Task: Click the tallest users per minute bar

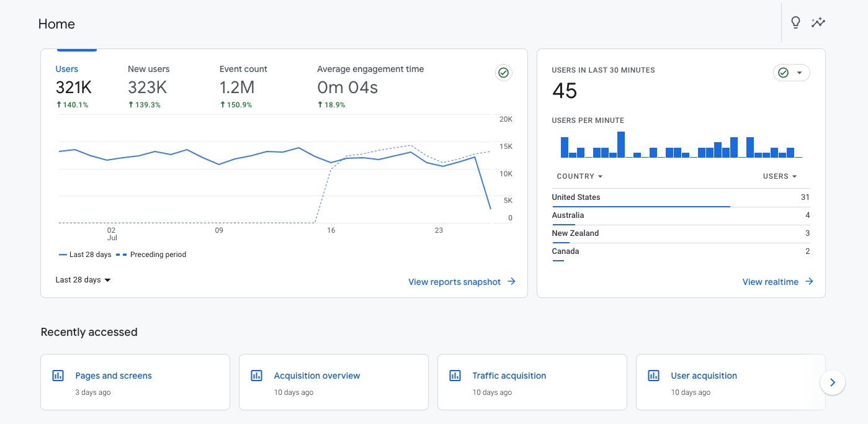Action: (621, 145)
